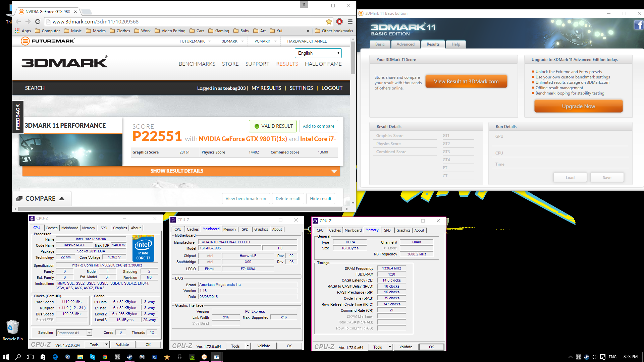Screen dimensions: 644x362
Task: Open the English language dropdown
Action: 318,53
